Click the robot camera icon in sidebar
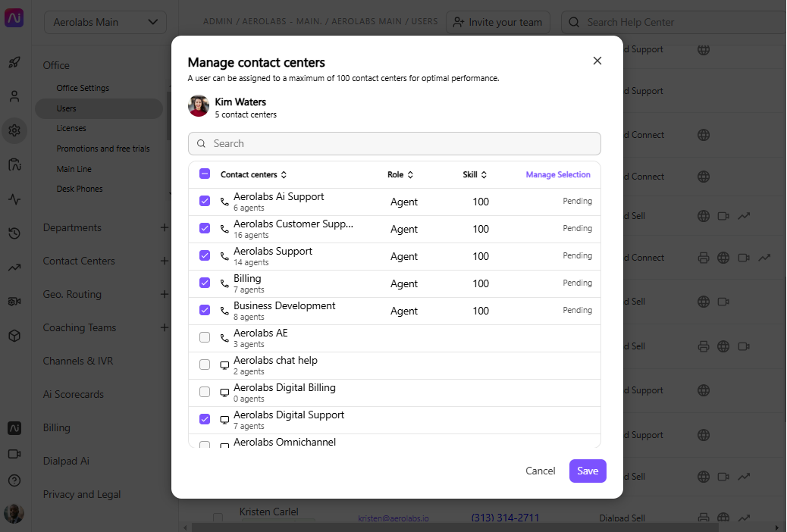Image resolution: width=787 pixels, height=532 pixels. pyautogui.click(x=14, y=302)
